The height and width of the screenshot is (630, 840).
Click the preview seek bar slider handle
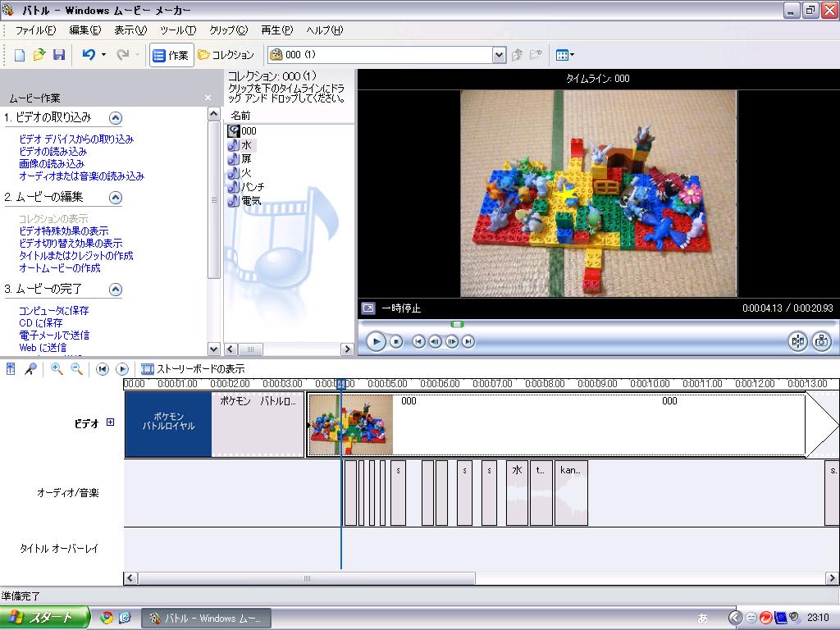(457, 324)
